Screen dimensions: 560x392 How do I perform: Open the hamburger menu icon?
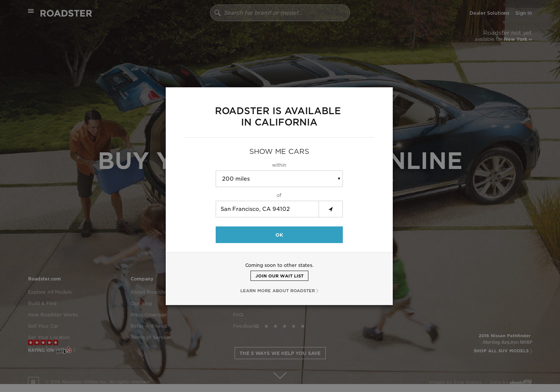[31, 11]
